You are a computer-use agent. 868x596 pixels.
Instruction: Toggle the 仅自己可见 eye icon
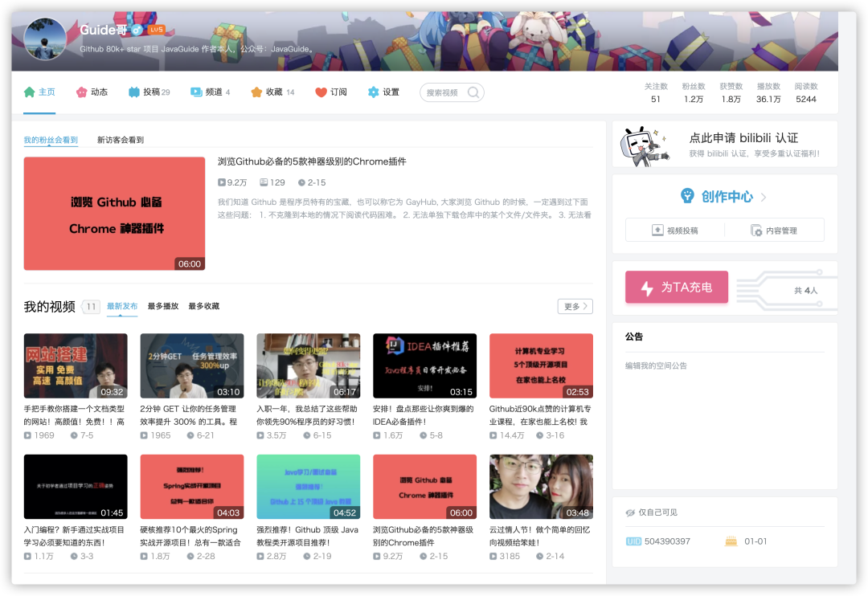(x=630, y=512)
